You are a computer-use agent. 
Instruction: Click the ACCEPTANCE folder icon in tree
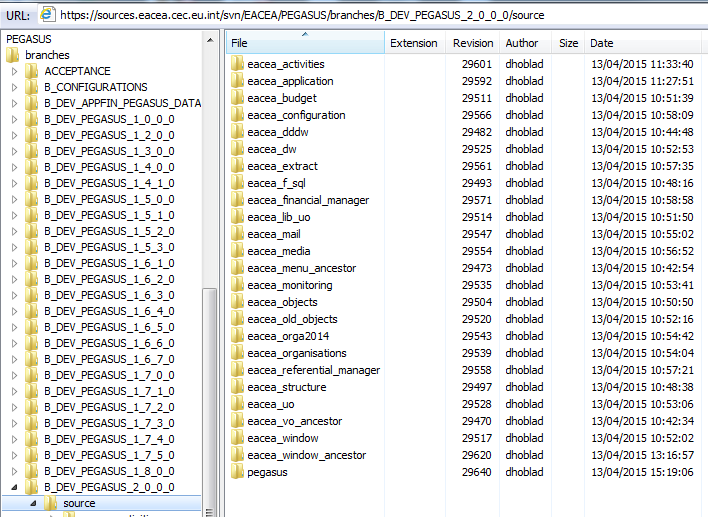31,71
